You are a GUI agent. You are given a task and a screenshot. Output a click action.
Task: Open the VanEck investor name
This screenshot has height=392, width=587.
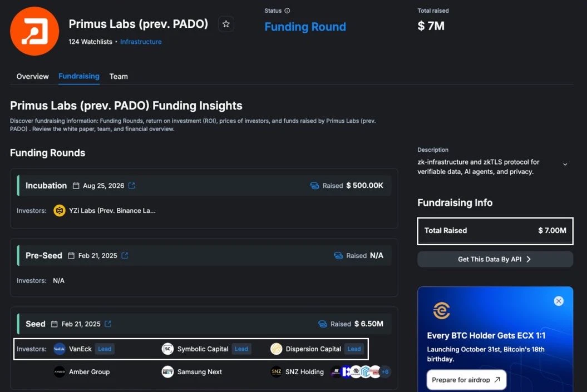[x=80, y=349]
